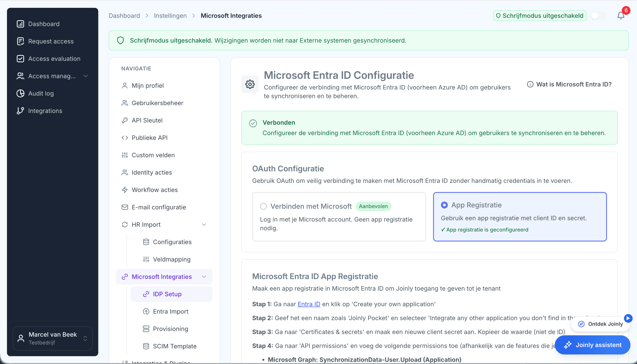The image size is (637, 364).
Task: Click the Workflow acties lightning icon
Action: tap(125, 190)
